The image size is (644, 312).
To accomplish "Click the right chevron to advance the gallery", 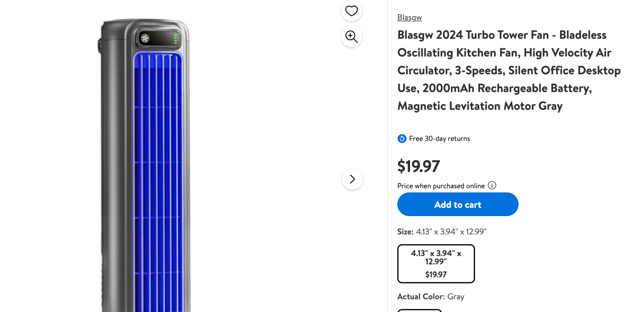I will tap(352, 179).
